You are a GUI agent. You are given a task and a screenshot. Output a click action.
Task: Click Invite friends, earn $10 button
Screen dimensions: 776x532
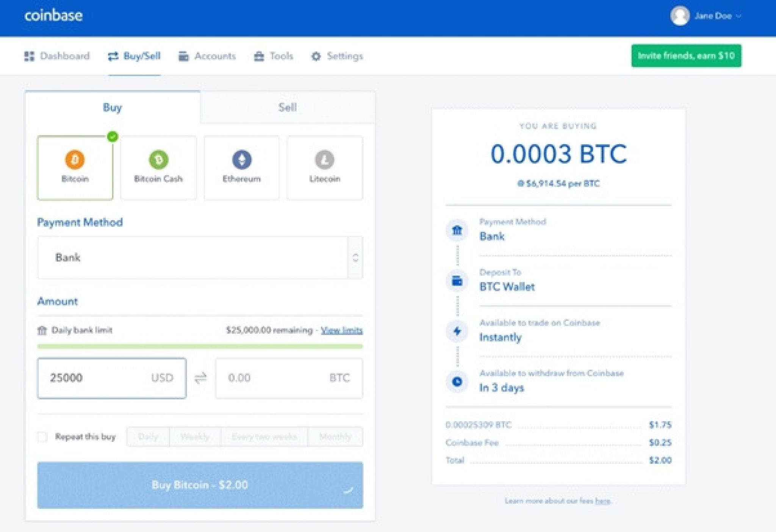click(x=686, y=56)
